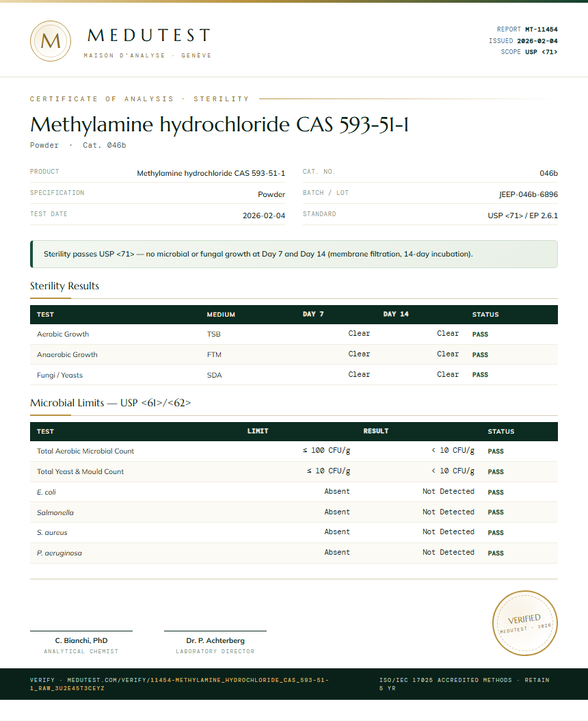Click the 'Powder · Cat. 046b' subtitle
The image size is (588, 721).
(78, 145)
